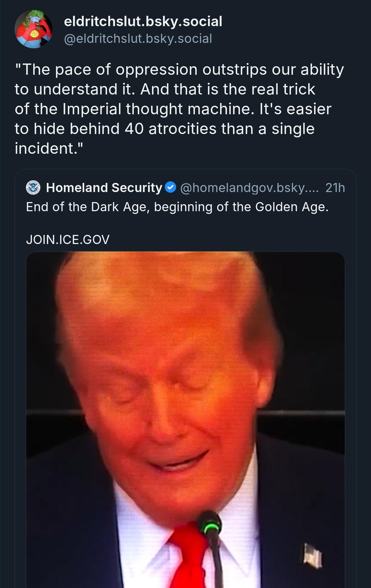Viewport: 371px width, 588px height.
Task: Open the JOIN.ICE.GOV link text
Action: point(68,239)
